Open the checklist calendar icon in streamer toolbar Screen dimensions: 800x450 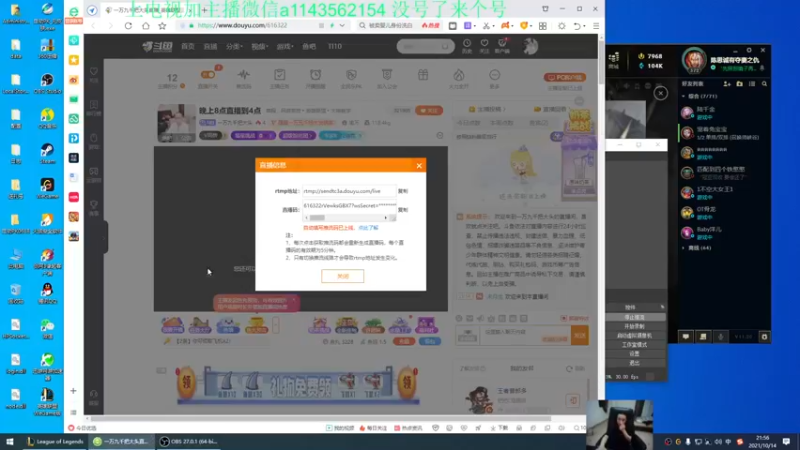tap(280, 75)
